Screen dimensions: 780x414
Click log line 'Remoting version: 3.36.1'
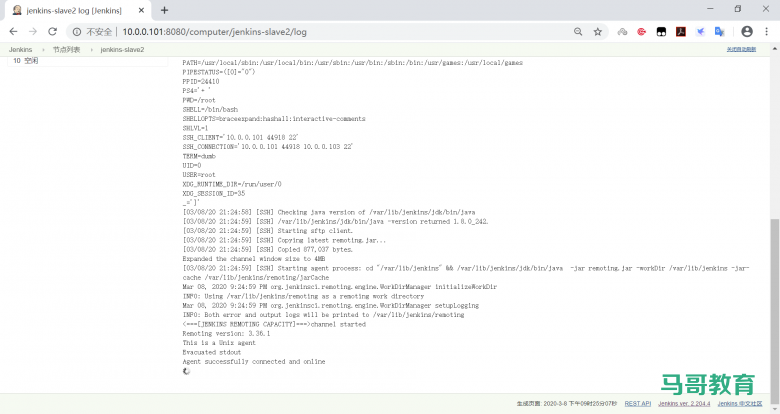coord(226,333)
